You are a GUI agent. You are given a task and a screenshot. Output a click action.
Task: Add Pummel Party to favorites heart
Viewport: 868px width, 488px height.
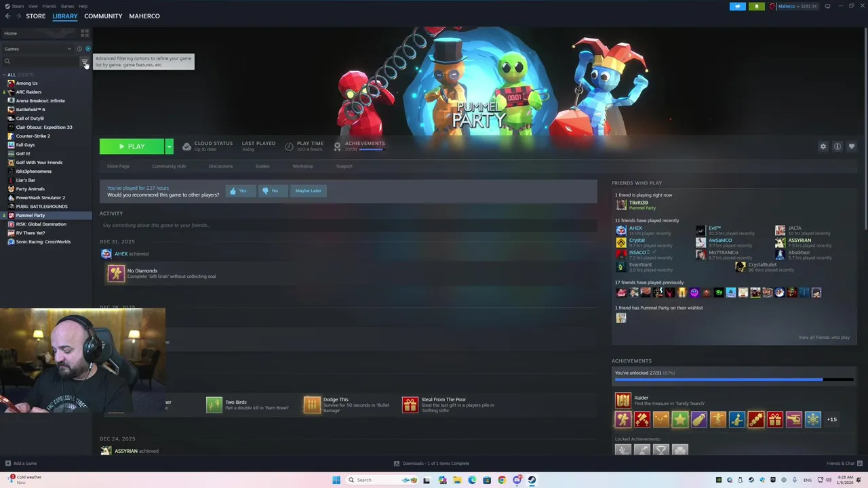852,146
